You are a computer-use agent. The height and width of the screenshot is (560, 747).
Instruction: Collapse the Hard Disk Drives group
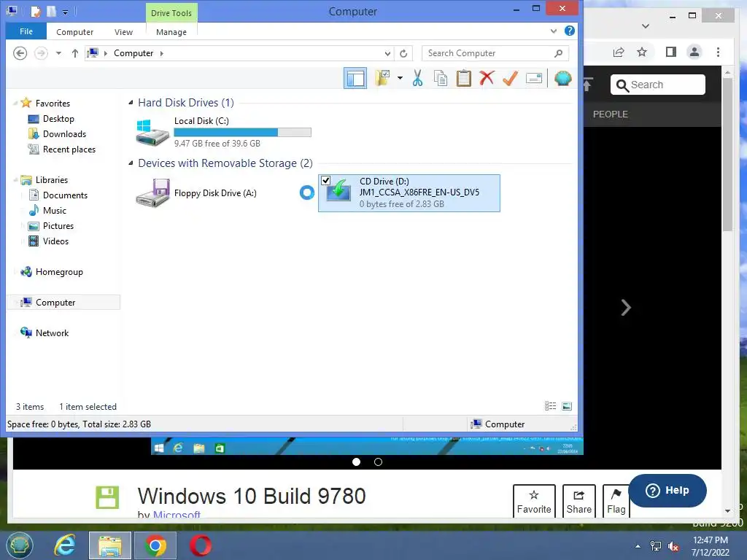pyautogui.click(x=131, y=102)
